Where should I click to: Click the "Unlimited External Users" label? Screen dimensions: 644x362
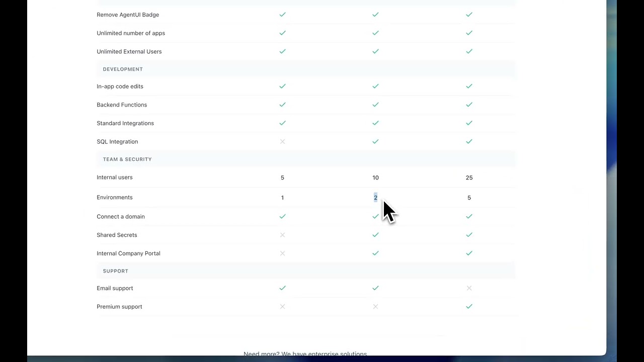pos(129,51)
